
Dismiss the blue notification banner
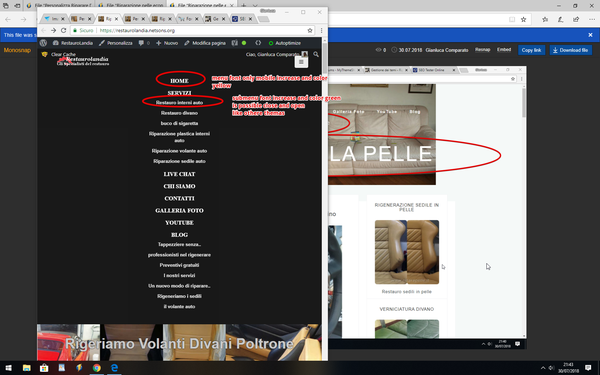coord(590,35)
